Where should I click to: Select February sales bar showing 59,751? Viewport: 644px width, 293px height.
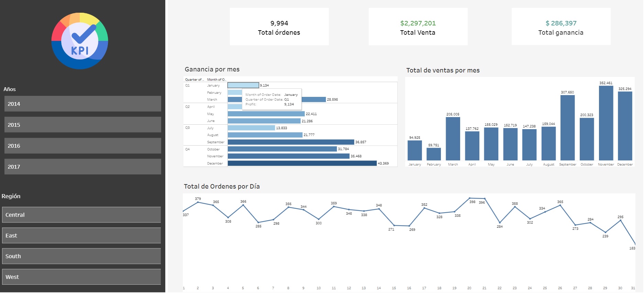coord(434,154)
